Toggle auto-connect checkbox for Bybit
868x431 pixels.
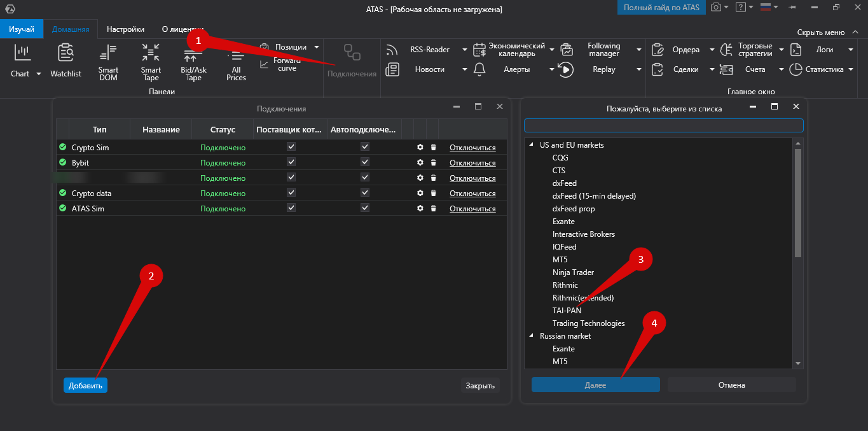[x=365, y=162]
